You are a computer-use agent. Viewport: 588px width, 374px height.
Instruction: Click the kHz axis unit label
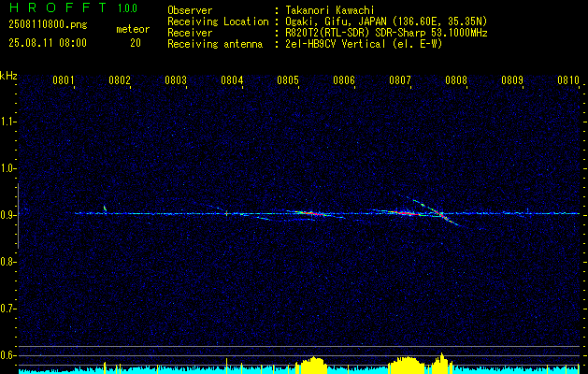pyautogui.click(x=8, y=76)
